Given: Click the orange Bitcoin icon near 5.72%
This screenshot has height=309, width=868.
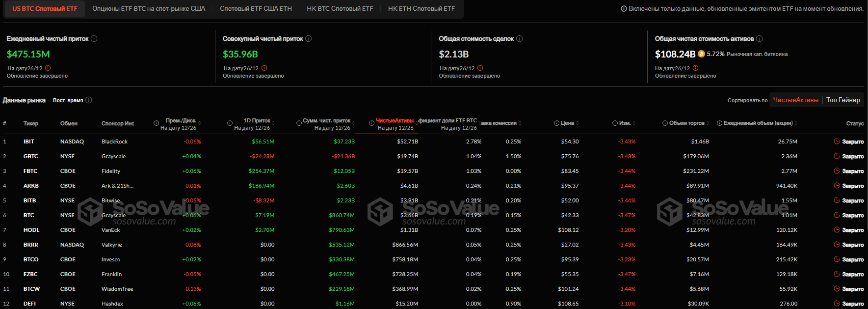Looking at the screenshot, I should tap(702, 54).
